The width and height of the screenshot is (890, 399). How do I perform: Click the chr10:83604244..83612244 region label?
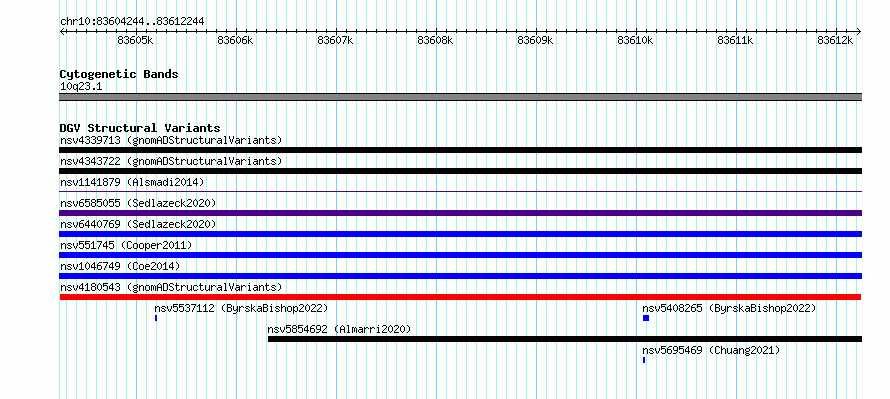point(132,22)
